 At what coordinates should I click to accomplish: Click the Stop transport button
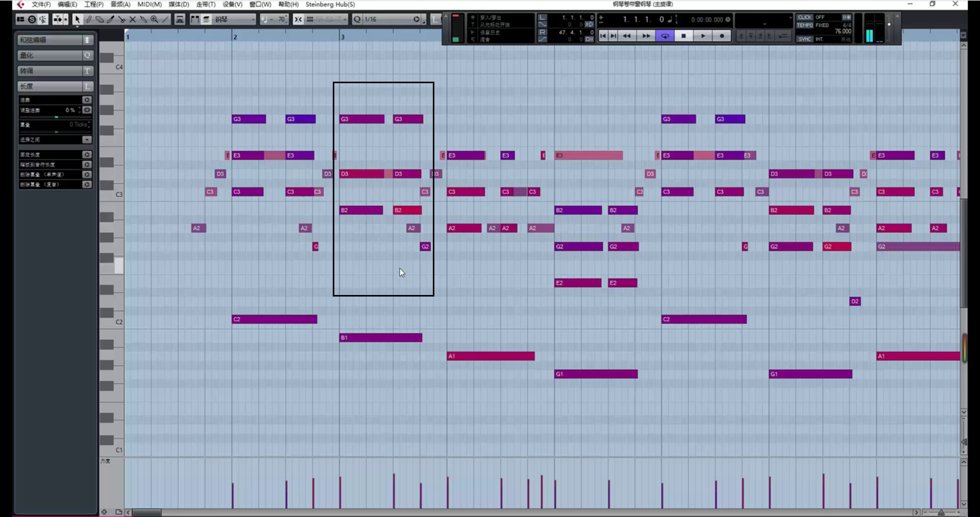pyautogui.click(x=683, y=36)
